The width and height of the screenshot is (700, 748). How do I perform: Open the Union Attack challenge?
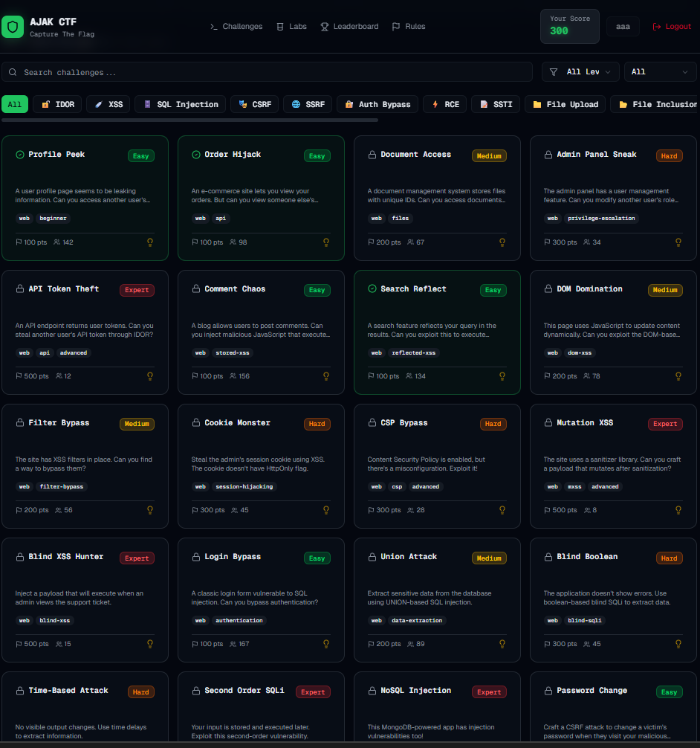tap(437, 600)
